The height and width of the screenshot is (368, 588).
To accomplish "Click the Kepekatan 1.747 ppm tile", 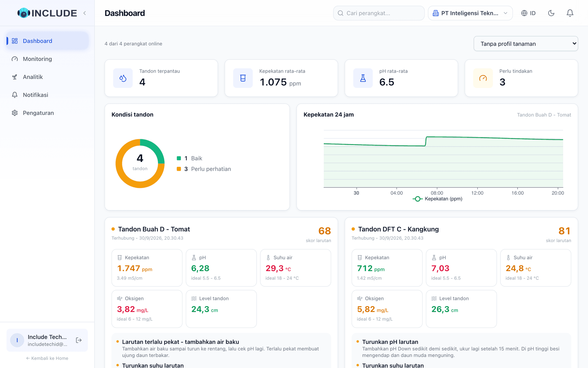I will click(x=147, y=268).
